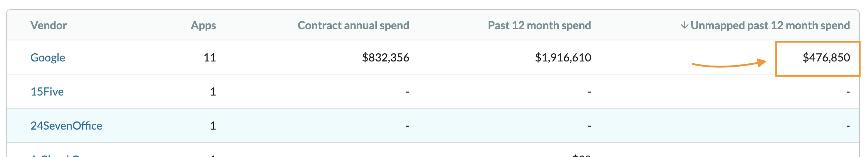868x157 pixels.
Task: Click 24SevenOffice's apps count cell
Action: [x=213, y=126]
